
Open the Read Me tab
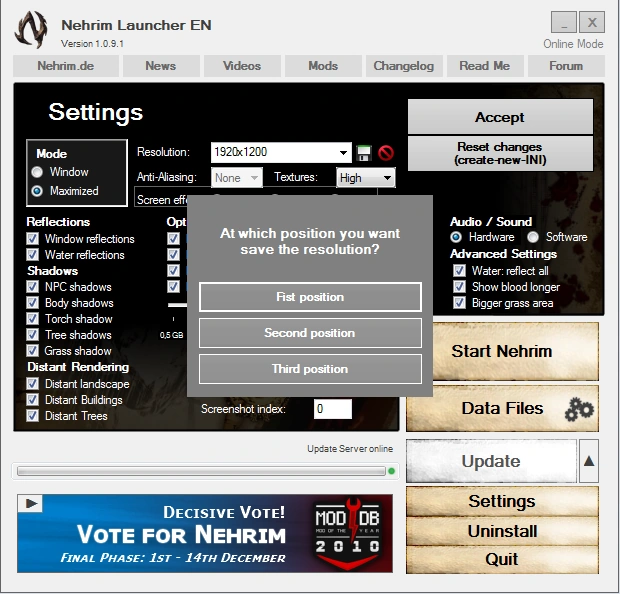point(485,66)
